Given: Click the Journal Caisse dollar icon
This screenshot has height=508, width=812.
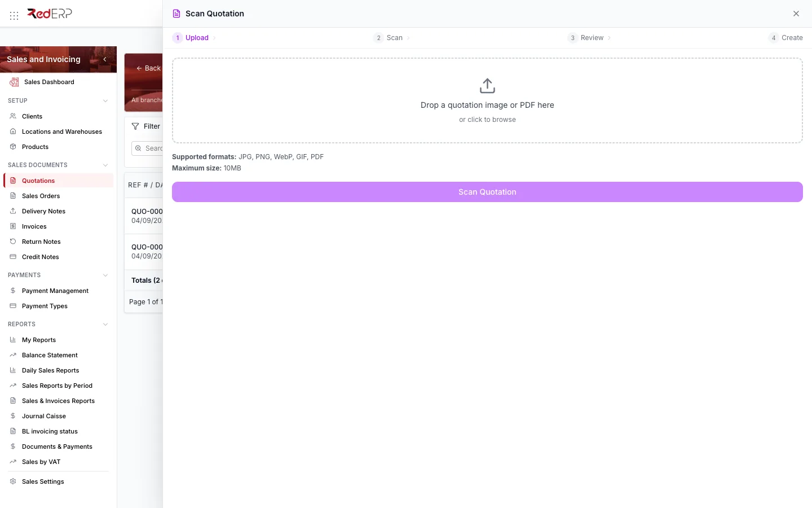Looking at the screenshot, I should click(x=13, y=416).
